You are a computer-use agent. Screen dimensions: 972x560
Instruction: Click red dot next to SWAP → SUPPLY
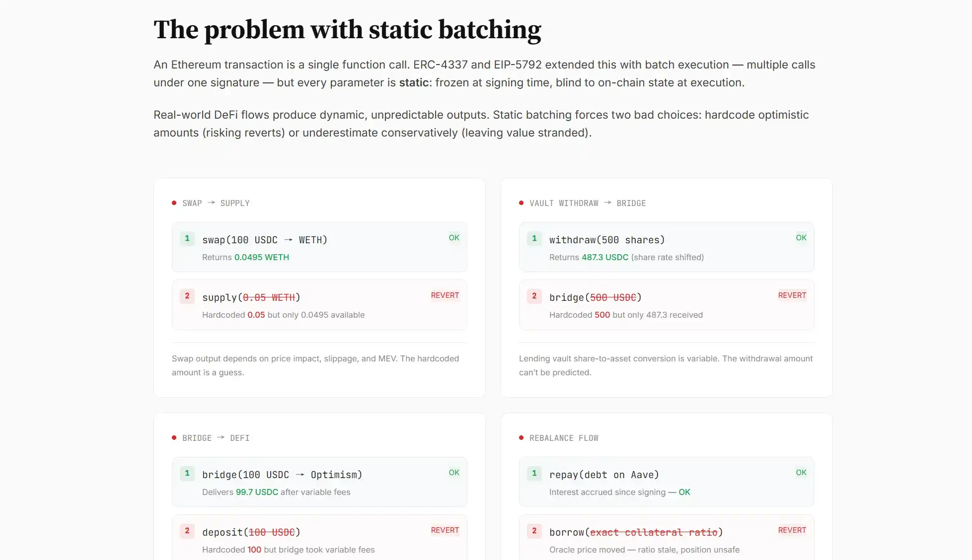point(174,203)
